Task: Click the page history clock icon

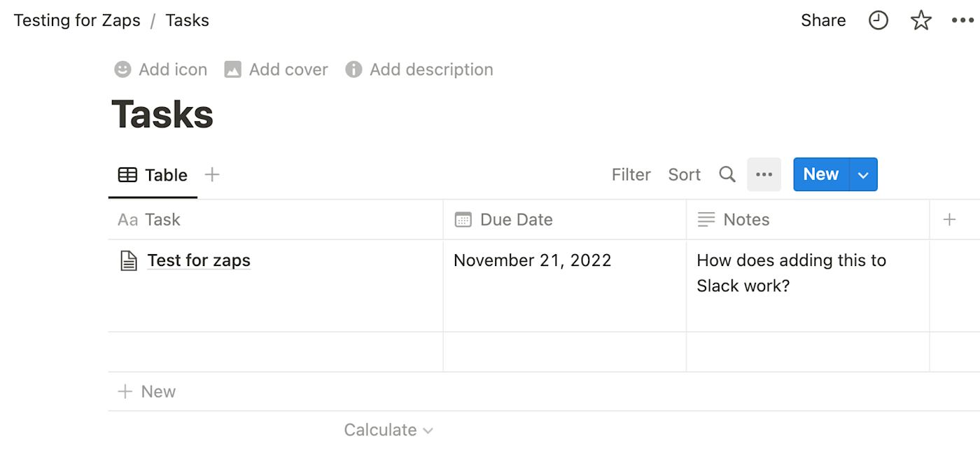Action: [878, 20]
